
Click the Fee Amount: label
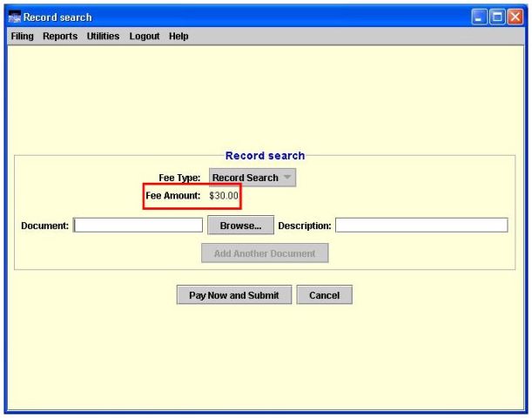tap(173, 196)
